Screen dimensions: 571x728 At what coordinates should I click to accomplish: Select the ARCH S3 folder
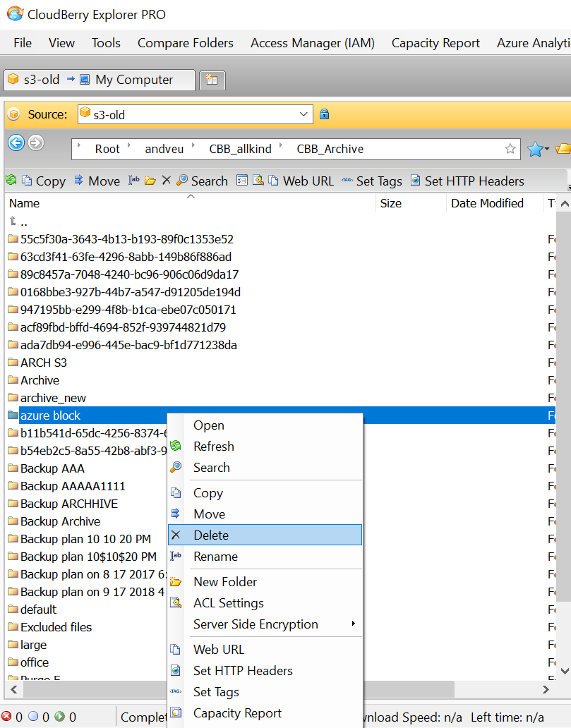click(279, 363)
